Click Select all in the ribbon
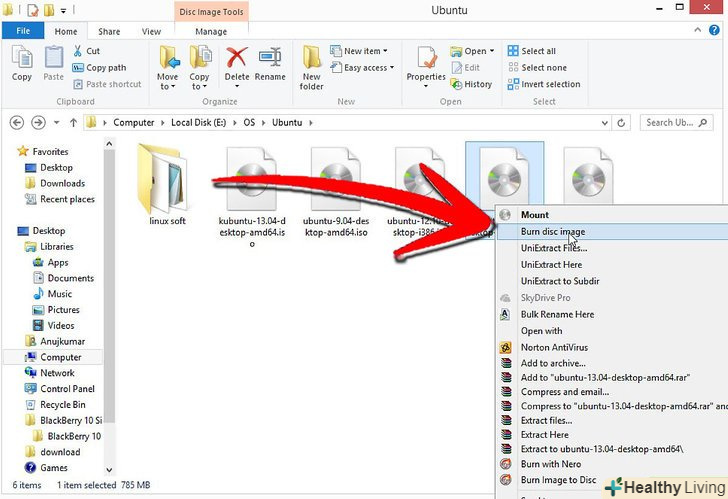 532,51
